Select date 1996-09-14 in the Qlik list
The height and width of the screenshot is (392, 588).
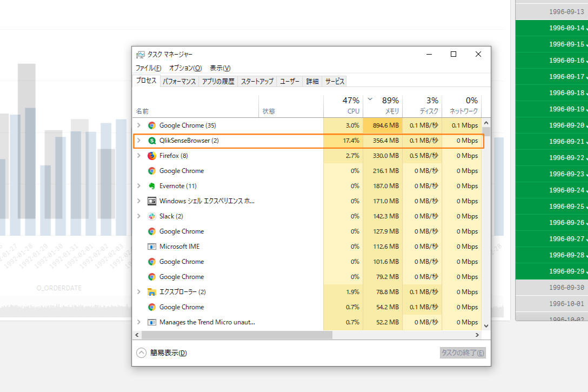coord(552,28)
